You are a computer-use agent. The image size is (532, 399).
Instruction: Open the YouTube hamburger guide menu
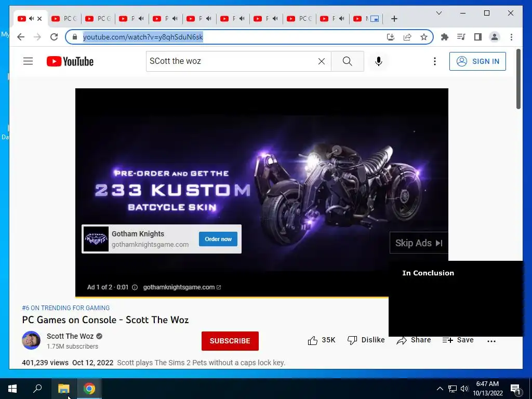point(28,61)
